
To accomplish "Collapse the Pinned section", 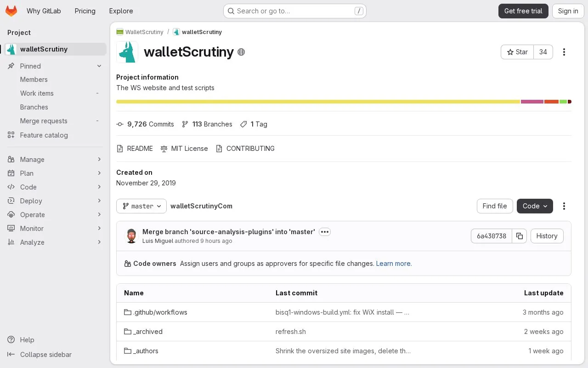I will 55,66.
